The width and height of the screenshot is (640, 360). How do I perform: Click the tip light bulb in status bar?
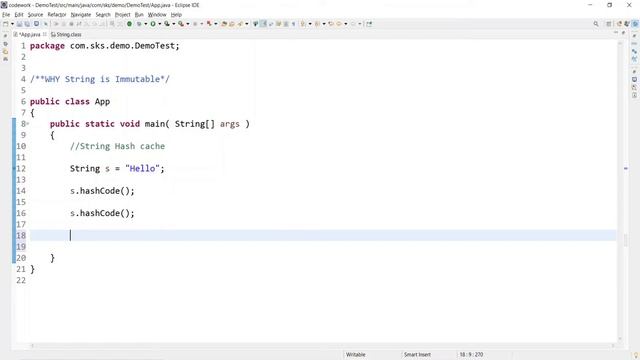tap(636, 355)
